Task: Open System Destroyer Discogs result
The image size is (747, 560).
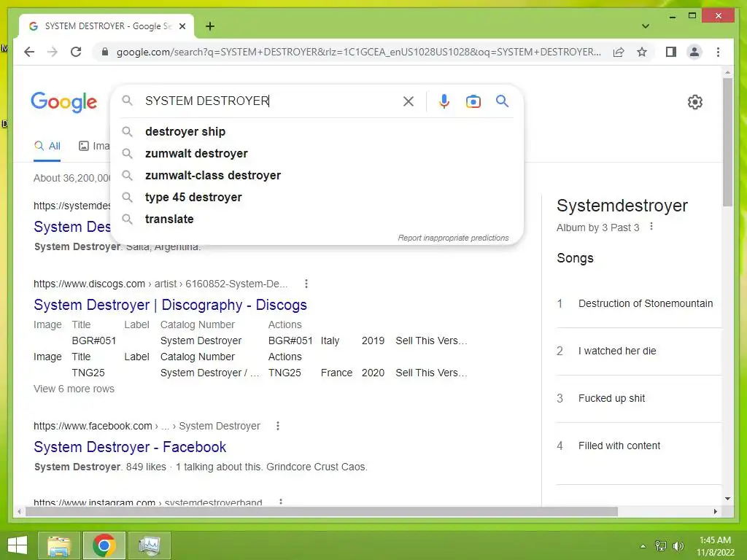Action: [x=170, y=305]
